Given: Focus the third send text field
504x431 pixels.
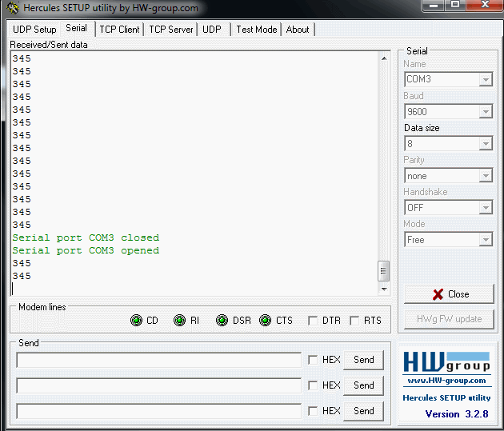Looking at the screenshot, I should [158, 411].
